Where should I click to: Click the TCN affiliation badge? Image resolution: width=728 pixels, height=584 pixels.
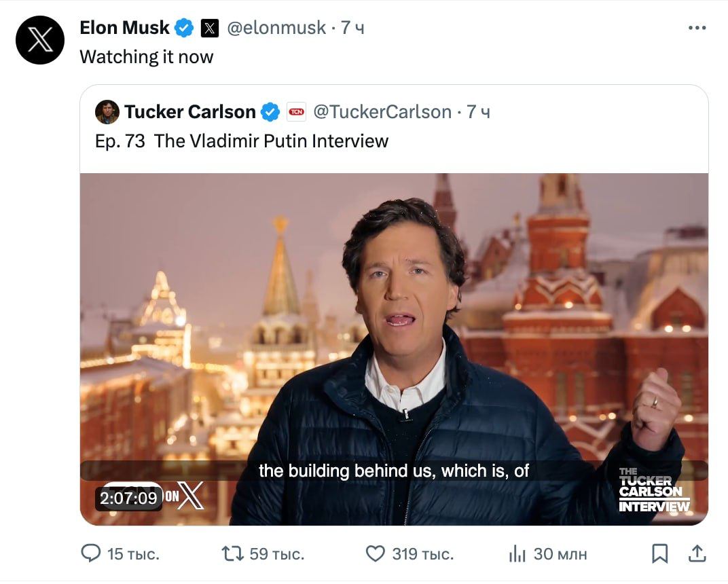pyautogui.click(x=297, y=111)
